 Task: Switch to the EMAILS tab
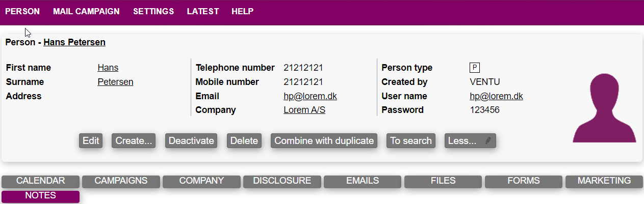[x=363, y=181]
